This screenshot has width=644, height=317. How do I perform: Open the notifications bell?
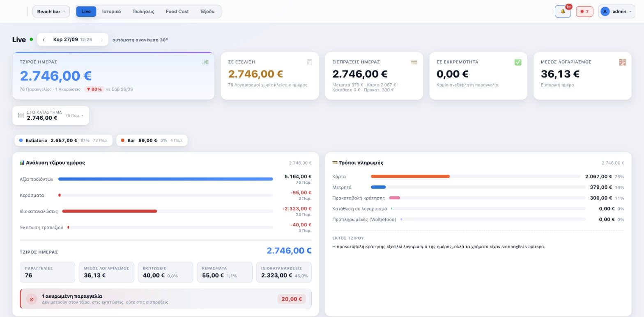[563, 11]
